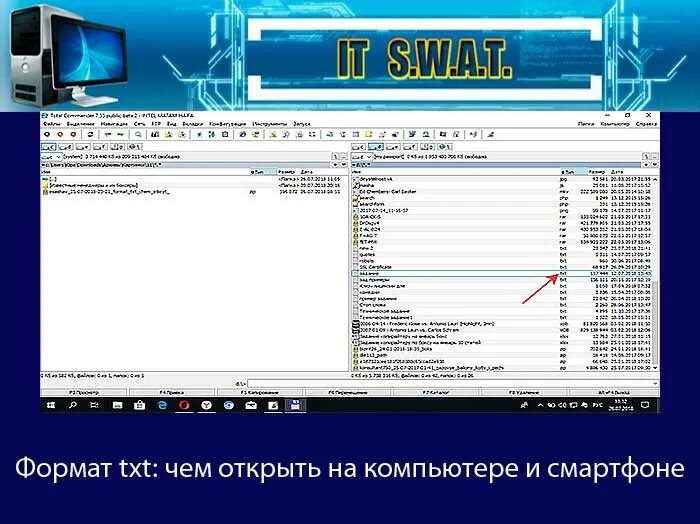Expand command line history dropdown arrow
This screenshot has width=700, height=524.
655,383
